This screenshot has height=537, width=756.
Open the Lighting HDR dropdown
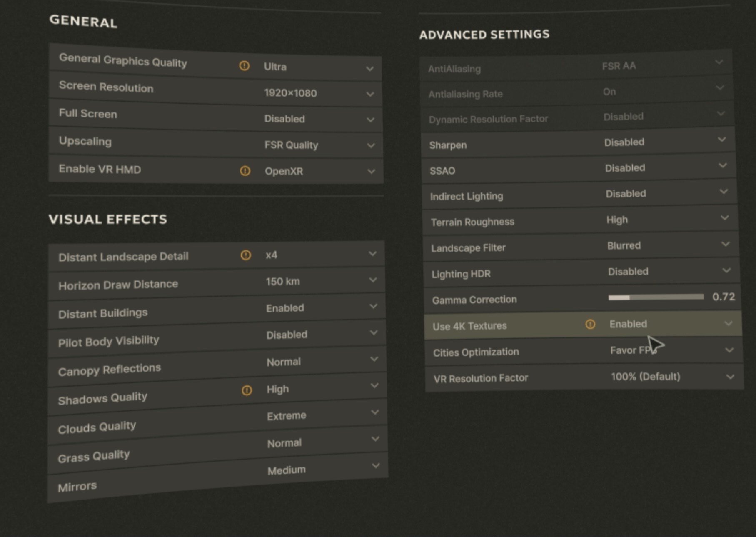(x=670, y=271)
